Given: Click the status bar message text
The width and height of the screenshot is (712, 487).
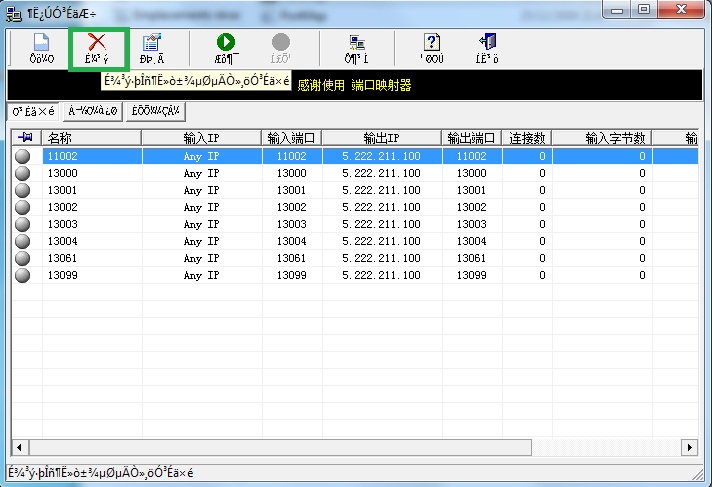Looking at the screenshot, I should (x=101, y=473).
